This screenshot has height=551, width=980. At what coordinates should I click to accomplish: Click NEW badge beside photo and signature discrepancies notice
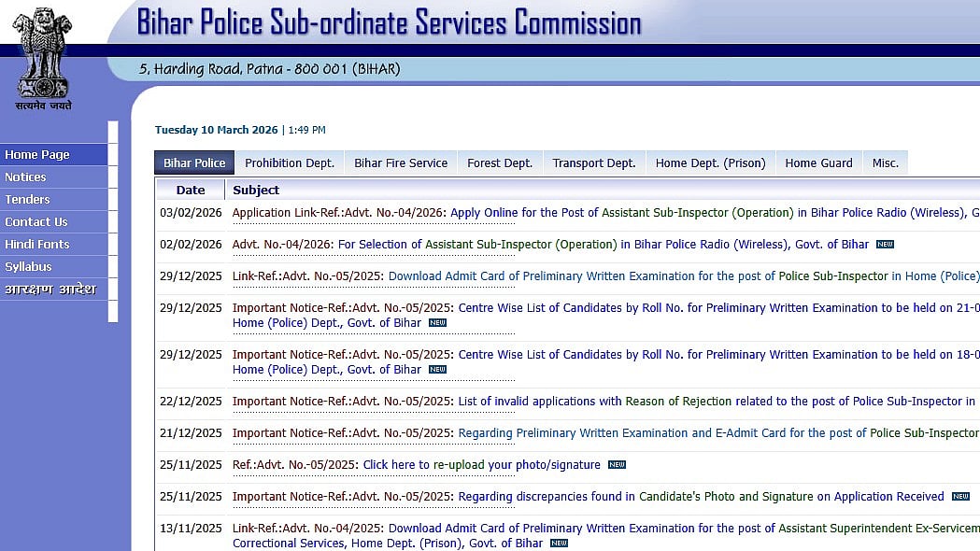click(x=959, y=497)
